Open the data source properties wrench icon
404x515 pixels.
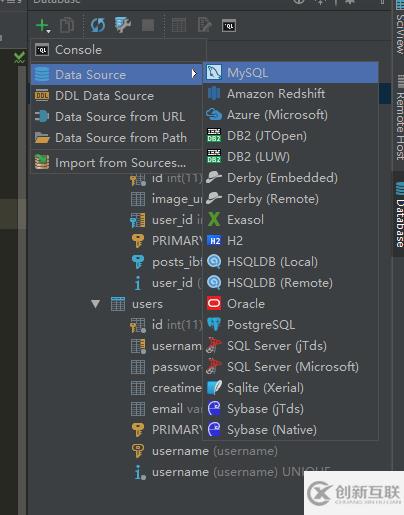(122, 25)
